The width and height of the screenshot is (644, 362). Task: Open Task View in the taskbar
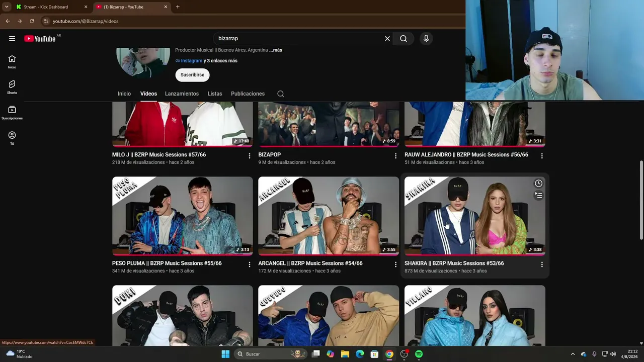(x=315, y=354)
